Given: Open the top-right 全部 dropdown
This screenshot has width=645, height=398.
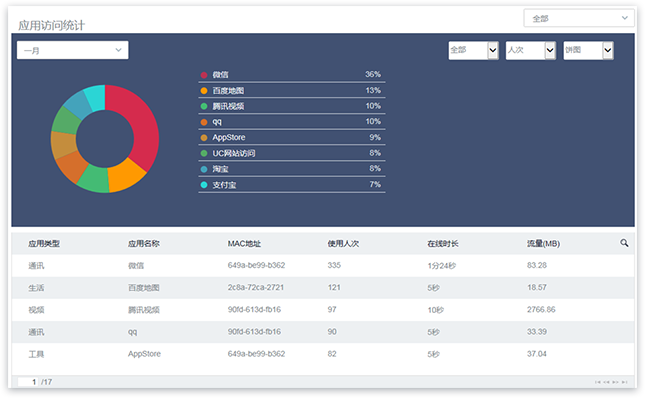Looking at the screenshot, I should (579, 18).
